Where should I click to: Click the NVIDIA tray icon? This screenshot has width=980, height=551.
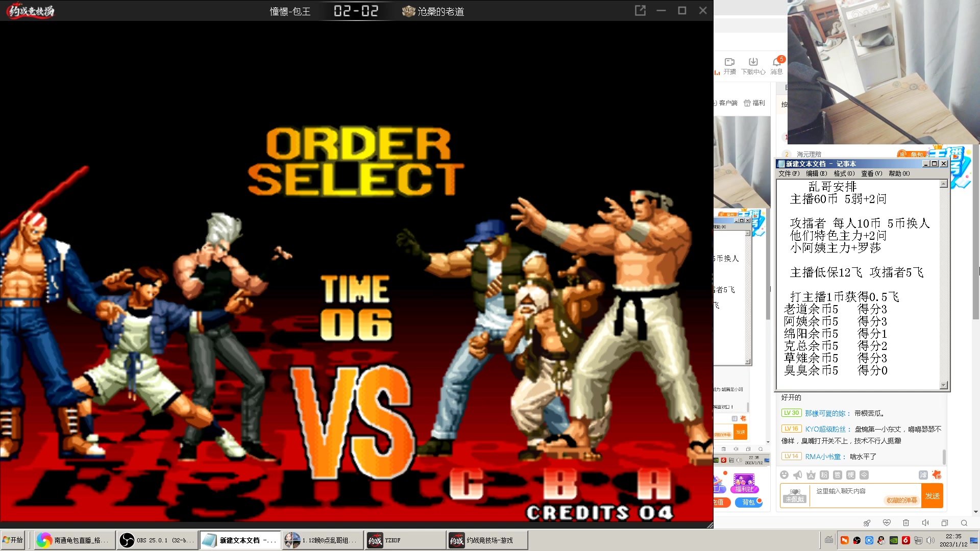pyautogui.click(x=894, y=540)
